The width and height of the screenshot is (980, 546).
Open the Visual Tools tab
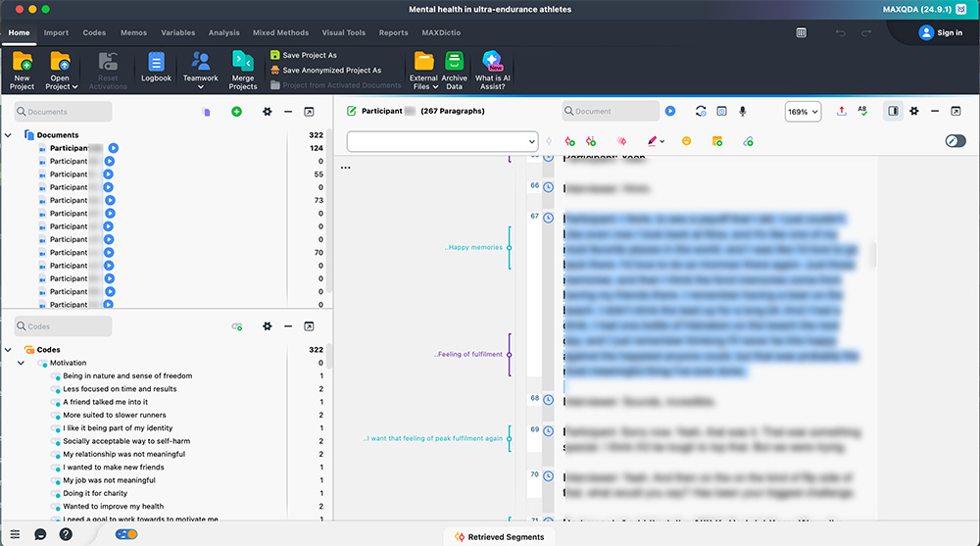tap(343, 32)
